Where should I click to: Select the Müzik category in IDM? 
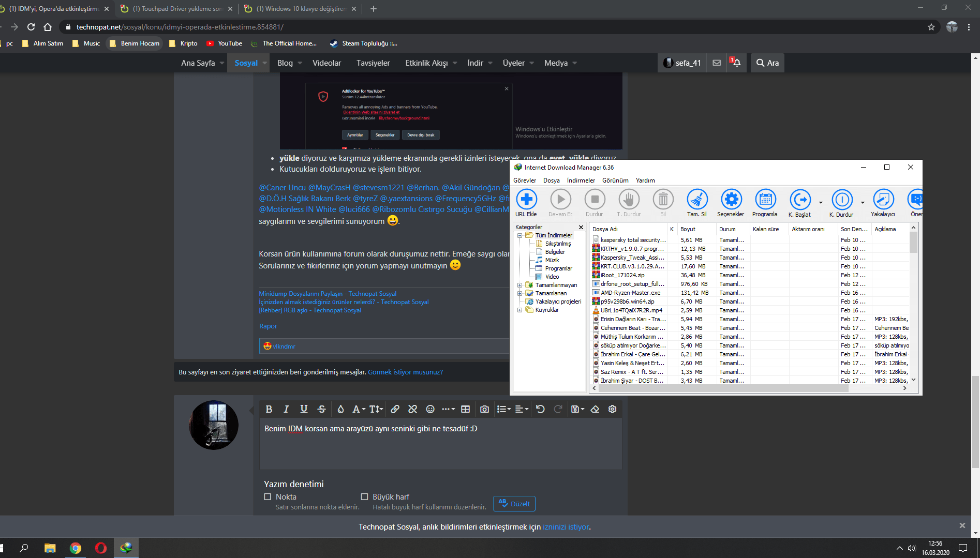[x=552, y=260]
